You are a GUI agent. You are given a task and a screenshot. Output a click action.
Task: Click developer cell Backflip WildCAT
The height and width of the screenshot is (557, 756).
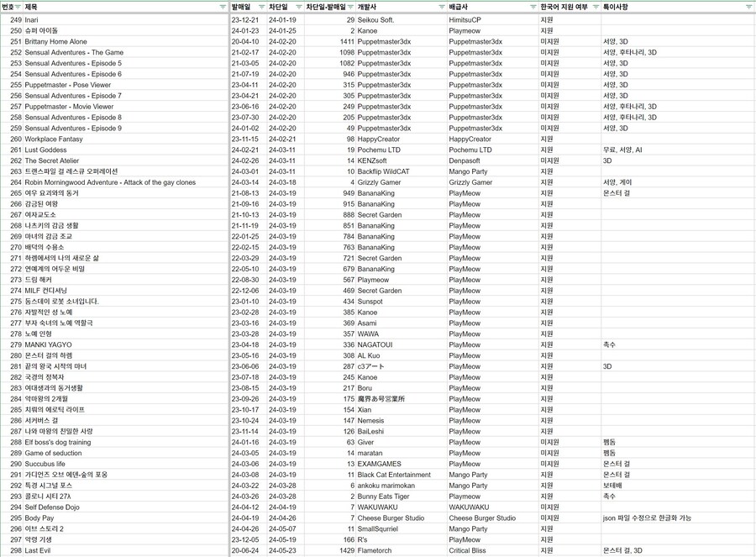[402, 171]
